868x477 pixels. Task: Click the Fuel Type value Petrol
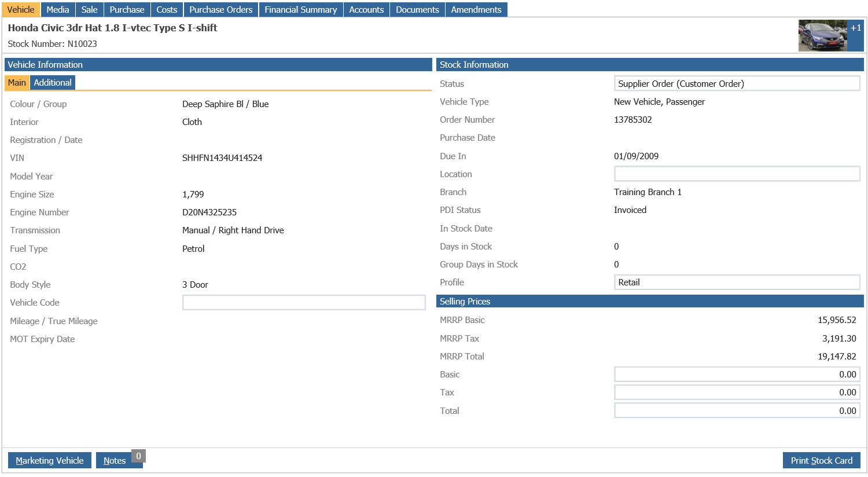[x=193, y=249]
